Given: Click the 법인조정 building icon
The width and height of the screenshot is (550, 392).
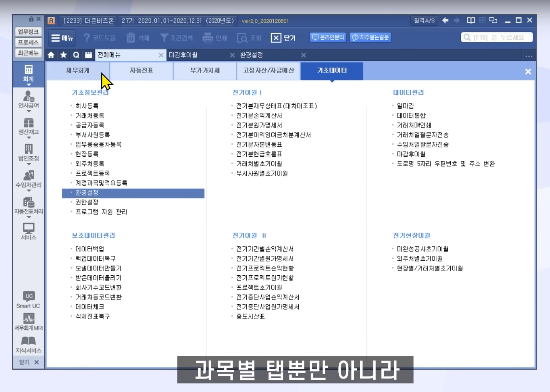Looking at the screenshot, I should coord(28,149).
